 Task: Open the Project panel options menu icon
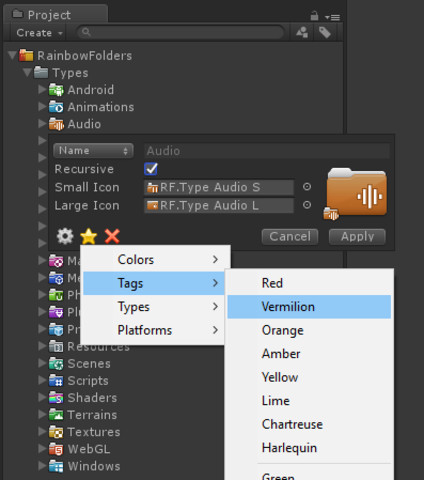(x=332, y=17)
